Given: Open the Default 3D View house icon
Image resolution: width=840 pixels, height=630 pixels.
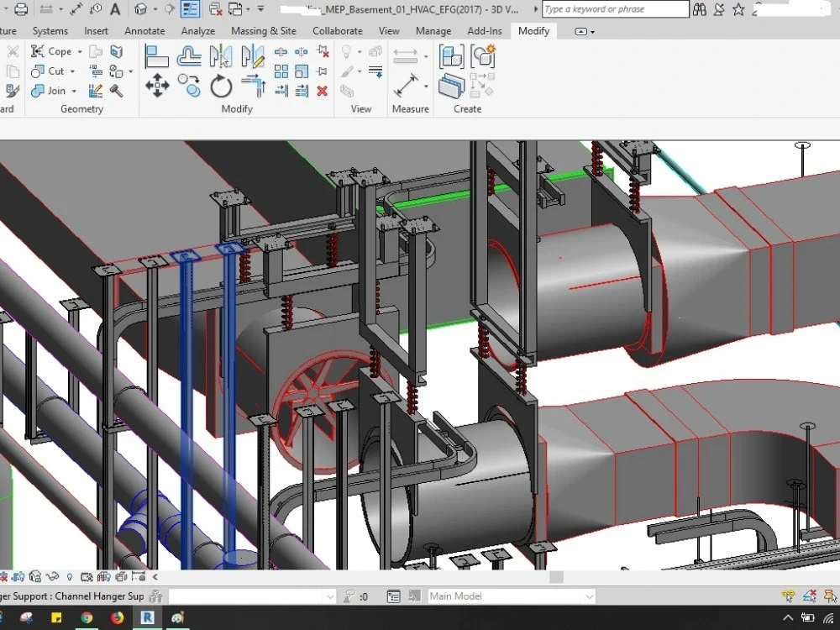Looking at the screenshot, I should tap(141, 9).
